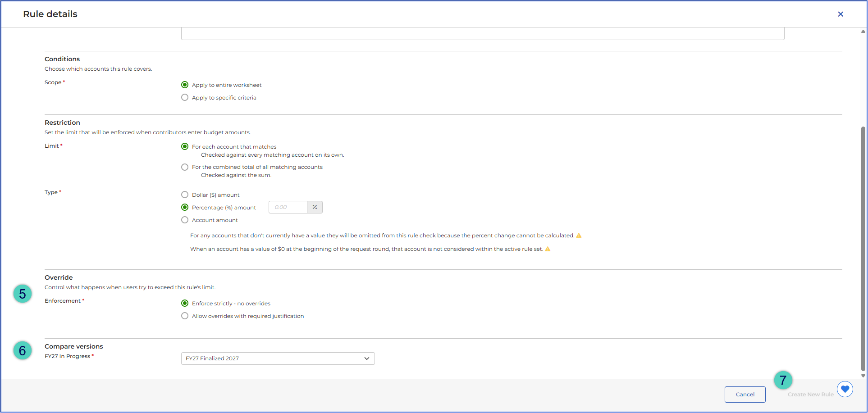Select Enforce strictly - no overrides

pos(185,303)
